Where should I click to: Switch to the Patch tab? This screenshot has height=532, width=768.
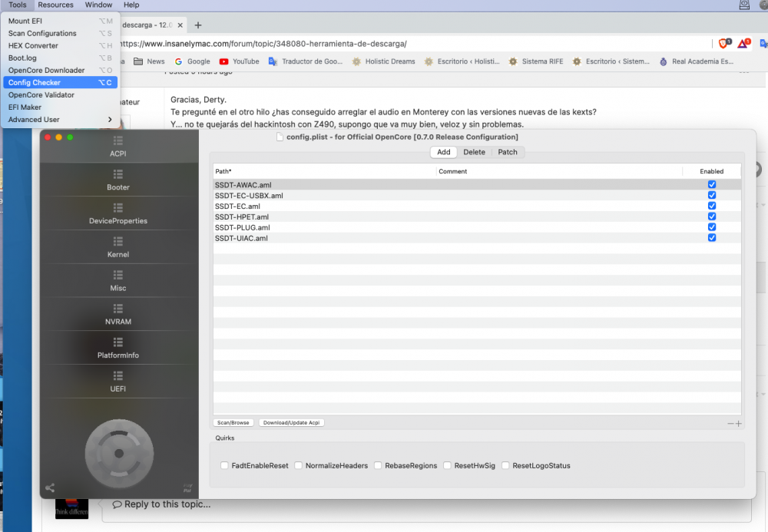(508, 152)
